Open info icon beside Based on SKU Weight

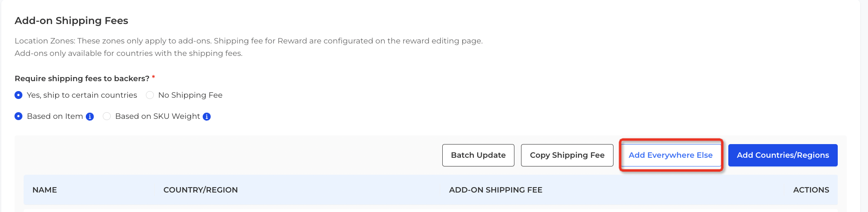point(206,117)
